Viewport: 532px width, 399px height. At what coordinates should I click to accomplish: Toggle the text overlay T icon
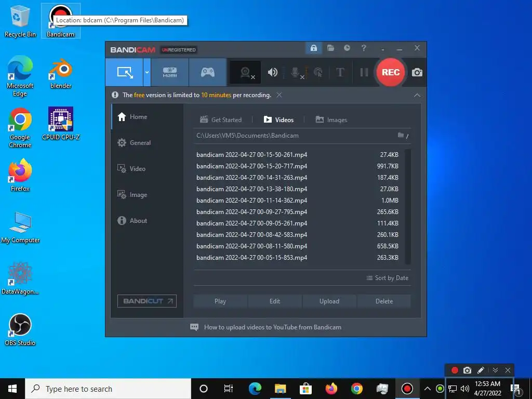point(340,72)
